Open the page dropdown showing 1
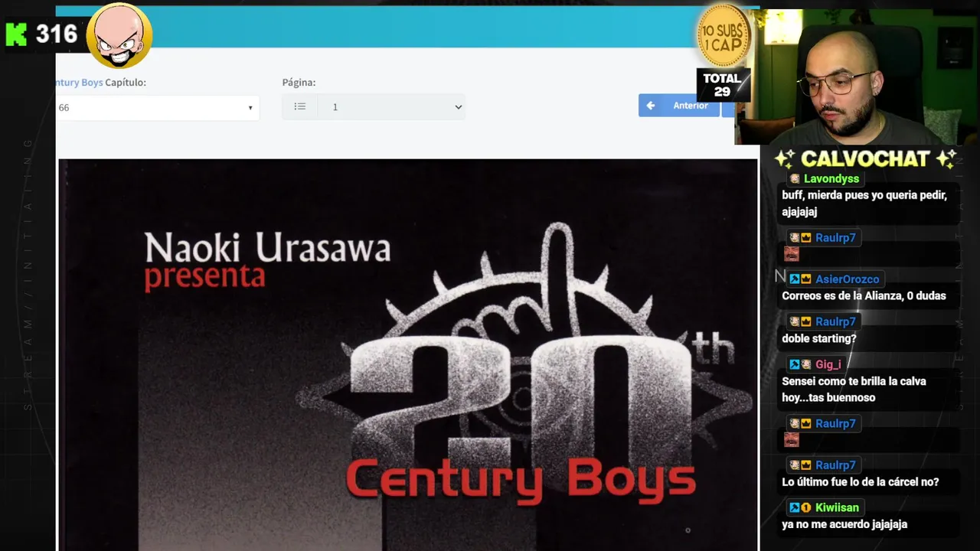This screenshot has width=980, height=551. 391,107
